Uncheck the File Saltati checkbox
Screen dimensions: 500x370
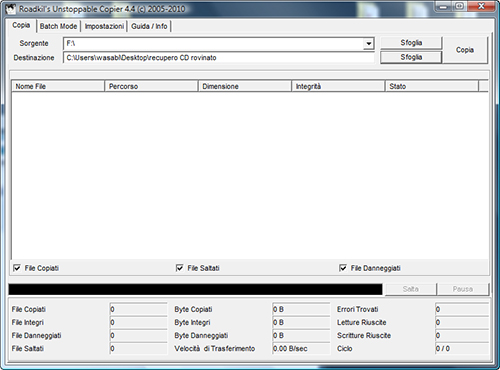[x=179, y=268]
